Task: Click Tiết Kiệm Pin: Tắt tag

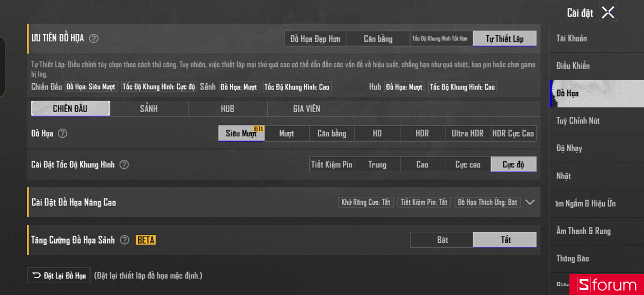Action: click(424, 202)
